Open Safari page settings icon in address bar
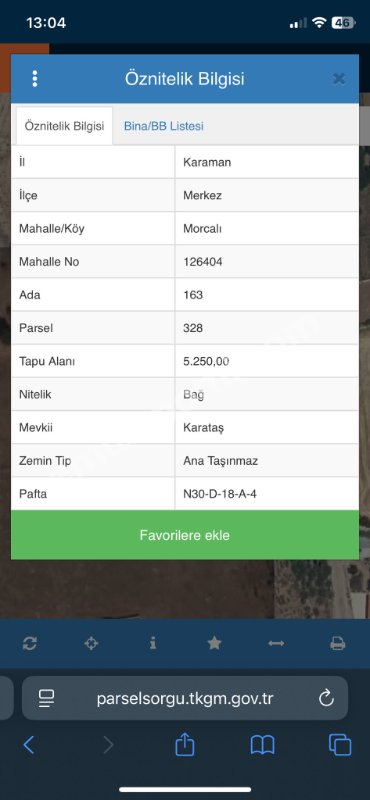Screen dimensions: 370x800 tap(46, 698)
